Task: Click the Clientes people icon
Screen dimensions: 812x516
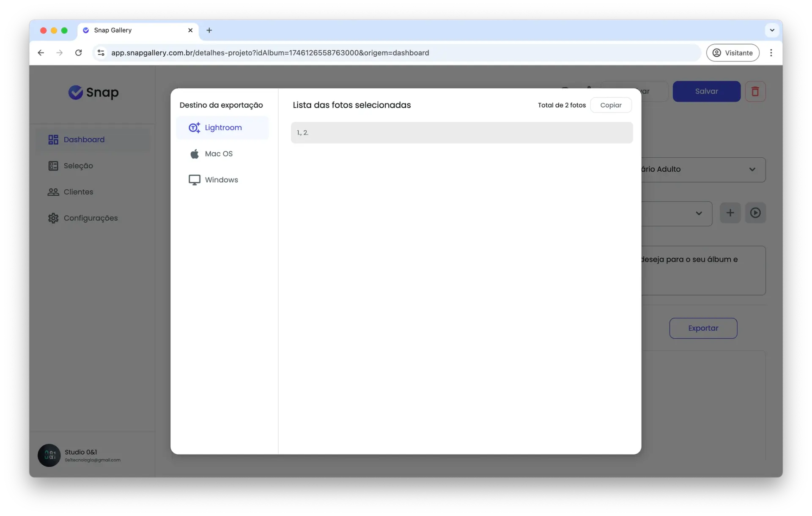Action: coord(53,192)
